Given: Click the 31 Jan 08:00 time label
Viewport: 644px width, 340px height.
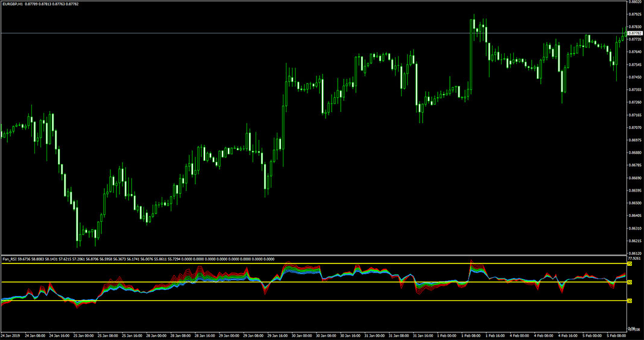Looking at the screenshot, I should pos(398,335).
